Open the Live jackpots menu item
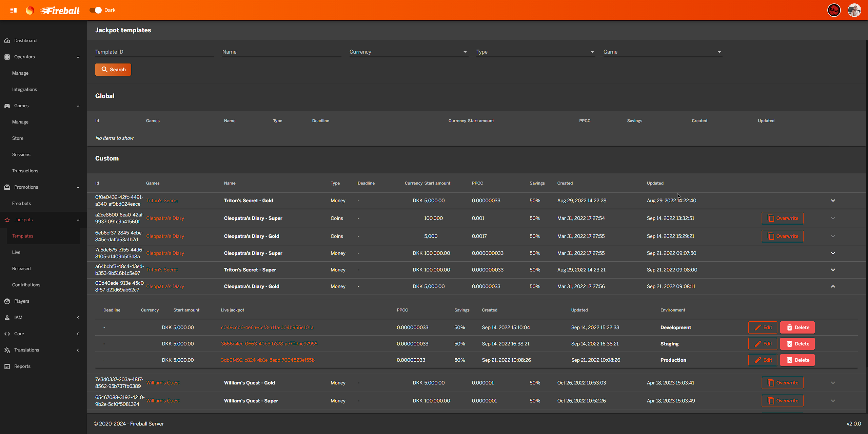 pos(16,252)
